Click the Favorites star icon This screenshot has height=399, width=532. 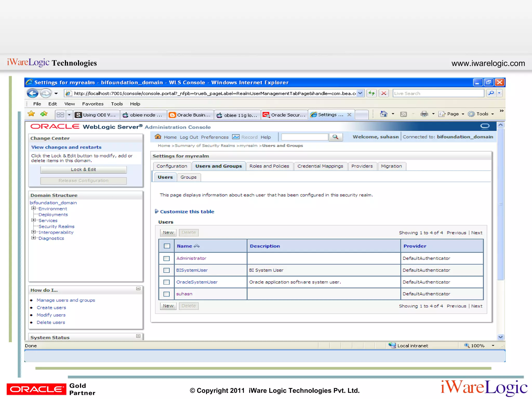[x=31, y=114]
